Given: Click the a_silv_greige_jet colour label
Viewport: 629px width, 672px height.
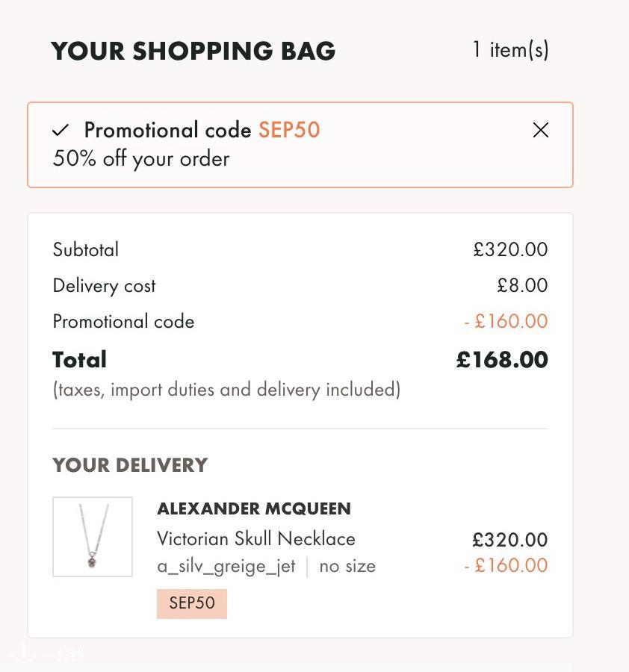Looking at the screenshot, I should 226,567.
